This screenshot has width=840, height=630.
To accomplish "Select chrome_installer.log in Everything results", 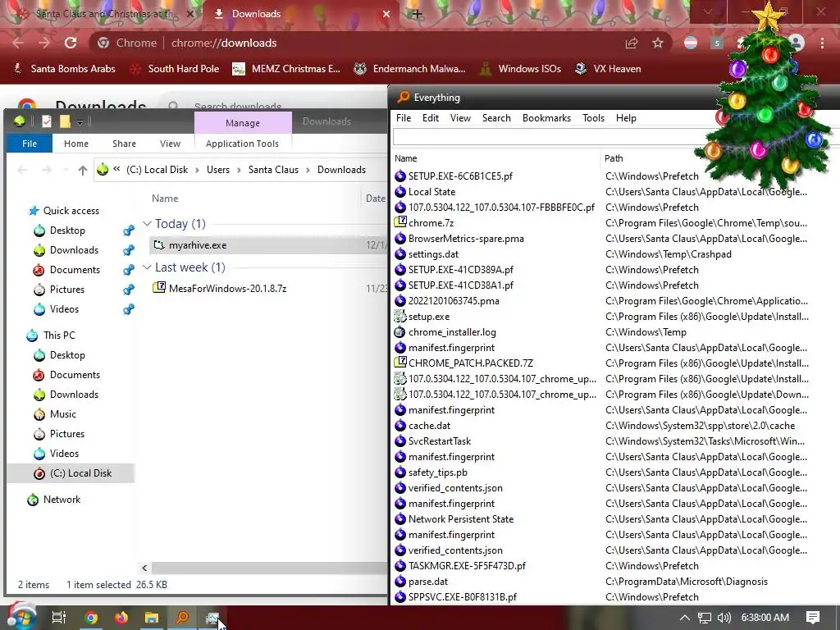I will [x=452, y=332].
